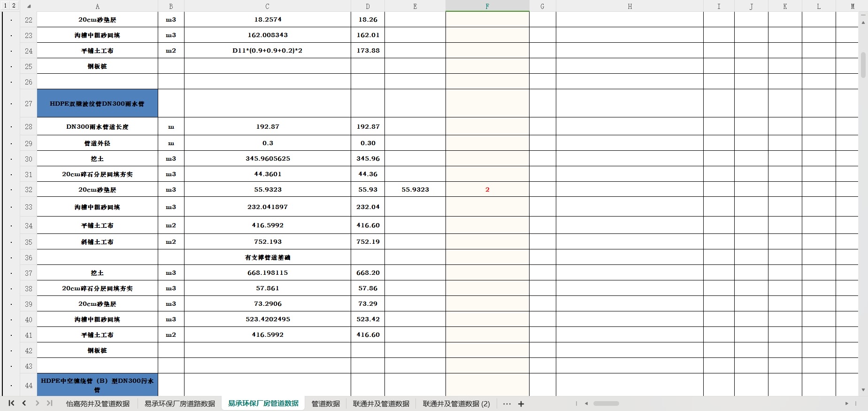Viewport: 868px width, 411px height.
Task: Show more sheets via ellipsis button
Action: coord(507,403)
